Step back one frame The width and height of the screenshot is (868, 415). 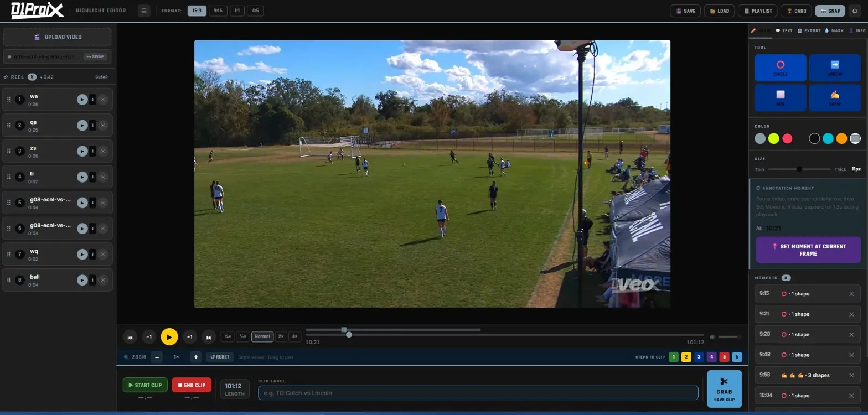coord(149,337)
